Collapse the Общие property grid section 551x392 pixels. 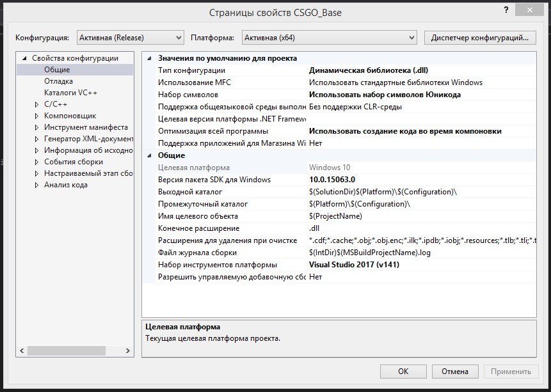click(149, 155)
